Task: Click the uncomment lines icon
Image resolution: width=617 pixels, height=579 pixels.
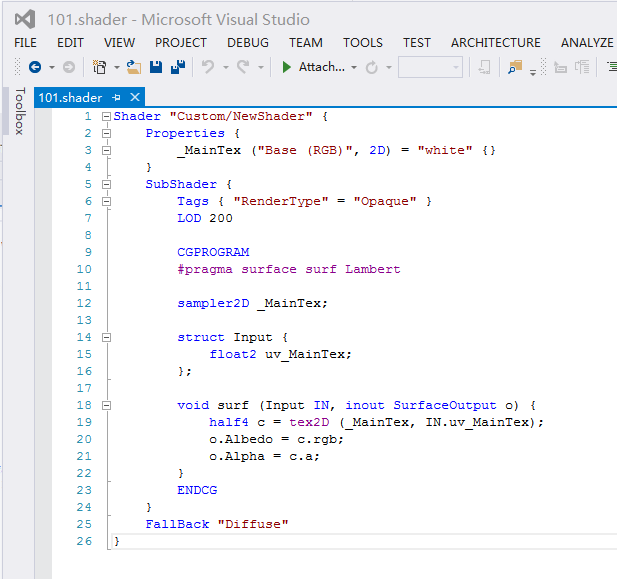Action: 582,67
